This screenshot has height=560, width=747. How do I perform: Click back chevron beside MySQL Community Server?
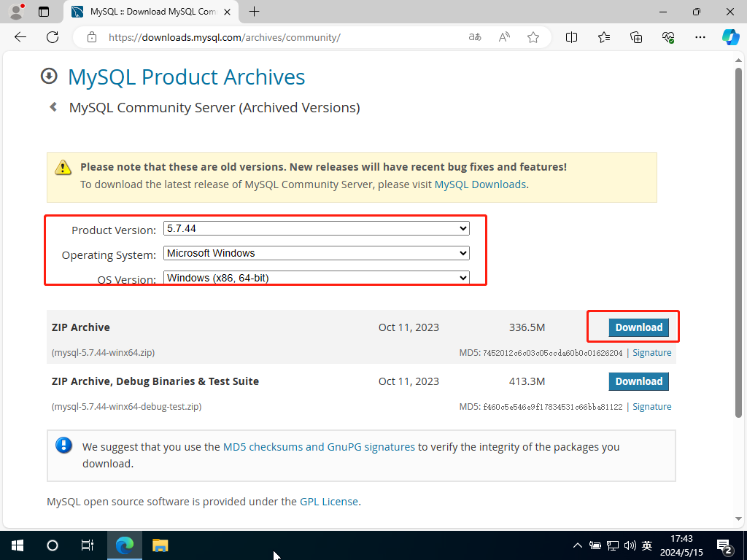53,107
